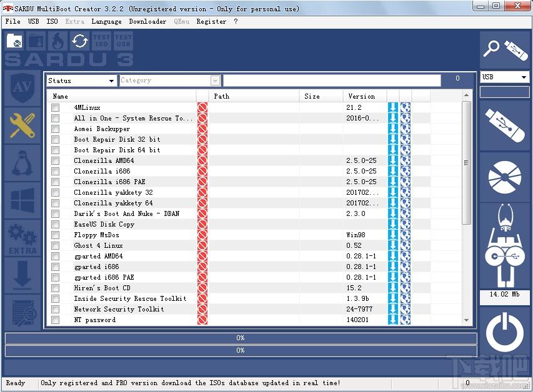533x392 pixels.
Task: Click download arrow for Clonezilla AMD64
Action: tap(392, 160)
